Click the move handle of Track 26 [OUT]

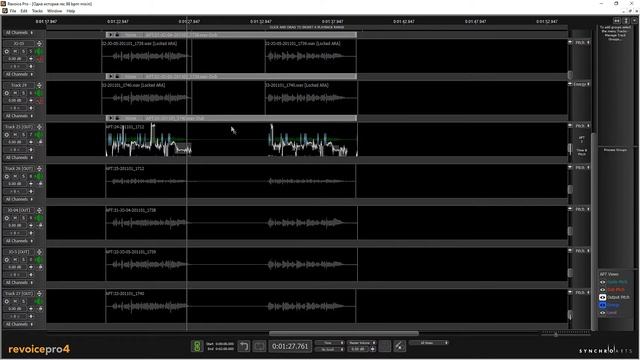pos(39,169)
